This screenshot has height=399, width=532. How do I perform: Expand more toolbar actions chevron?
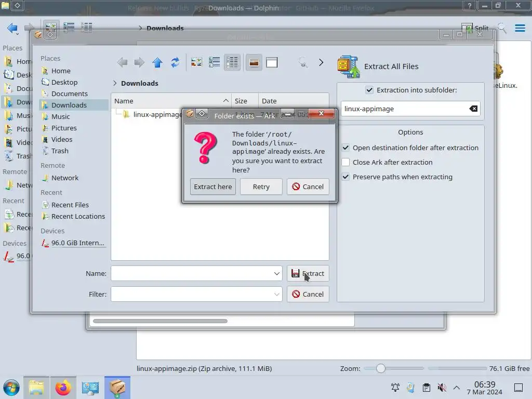click(x=321, y=62)
